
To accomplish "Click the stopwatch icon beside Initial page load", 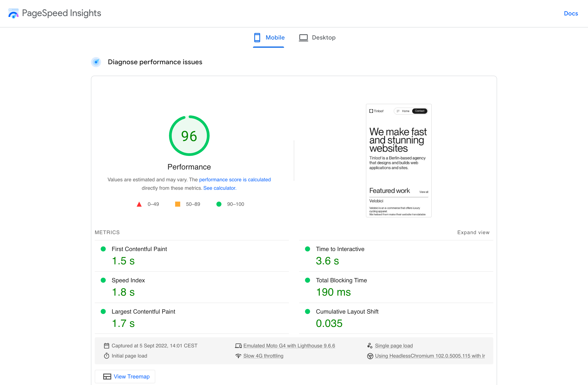I will click(x=106, y=356).
